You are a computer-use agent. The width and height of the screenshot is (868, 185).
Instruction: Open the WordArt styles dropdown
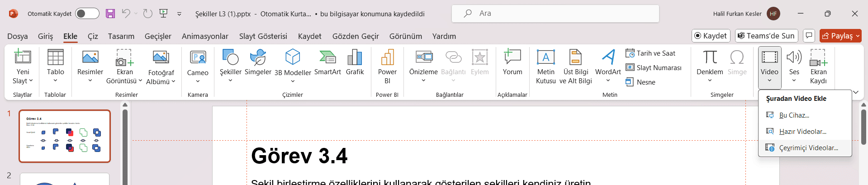[608, 66]
